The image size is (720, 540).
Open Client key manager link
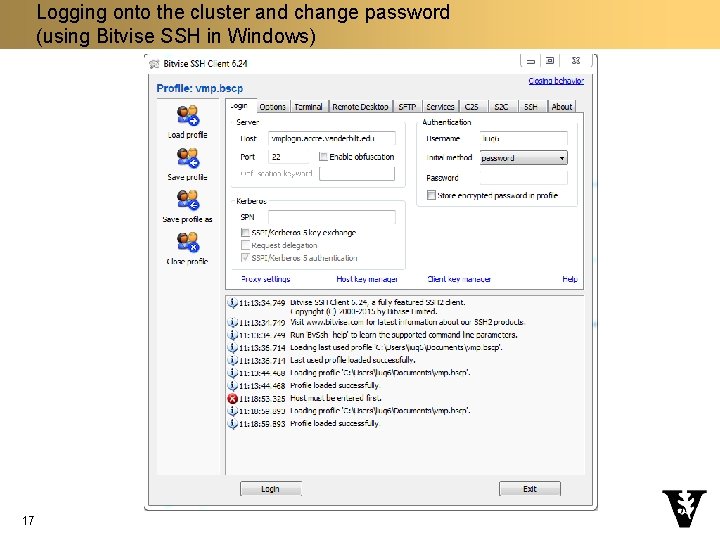point(459,279)
